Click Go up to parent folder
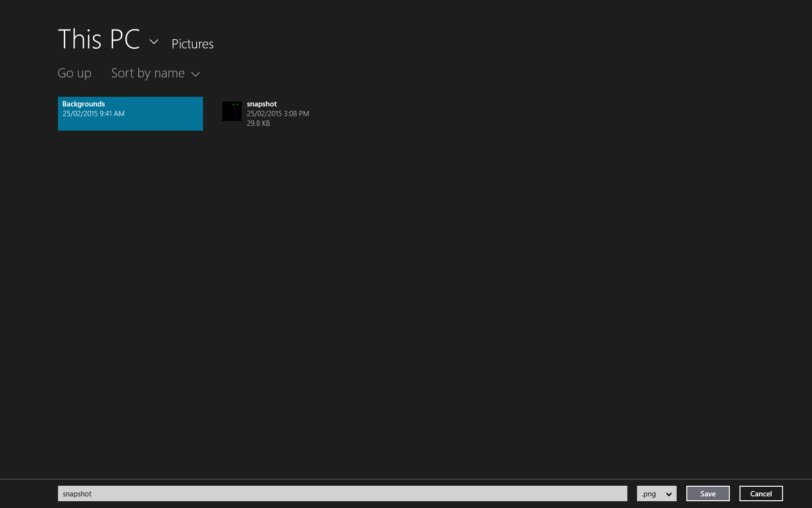 point(74,73)
